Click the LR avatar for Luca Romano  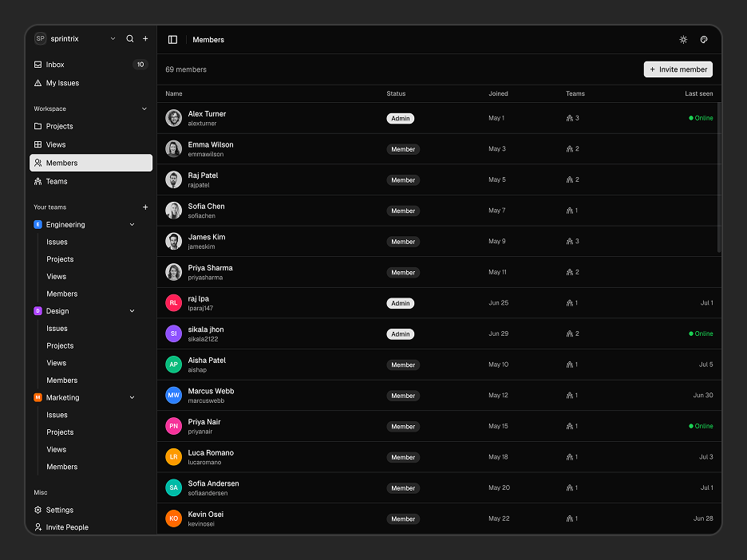pos(173,457)
